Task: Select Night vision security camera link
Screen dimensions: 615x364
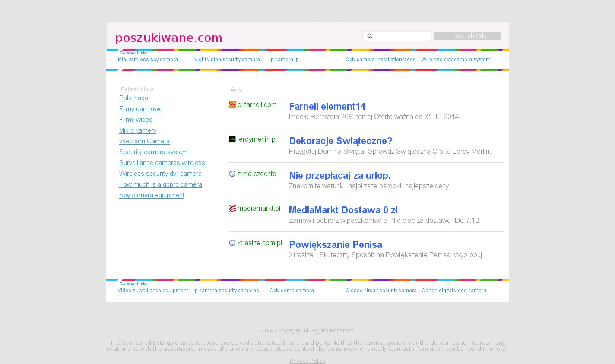Action: 227,60
